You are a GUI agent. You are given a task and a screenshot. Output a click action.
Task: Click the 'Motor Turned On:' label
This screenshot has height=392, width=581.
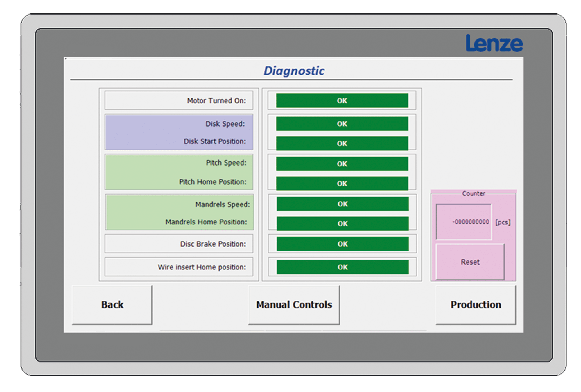coord(216,100)
